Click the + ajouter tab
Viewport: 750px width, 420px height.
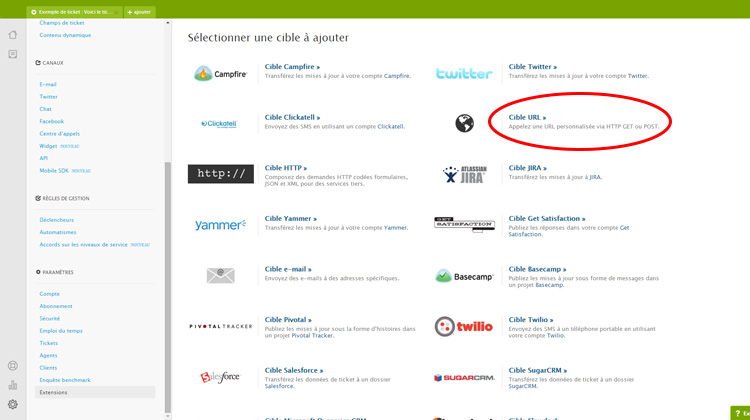tap(139, 12)
